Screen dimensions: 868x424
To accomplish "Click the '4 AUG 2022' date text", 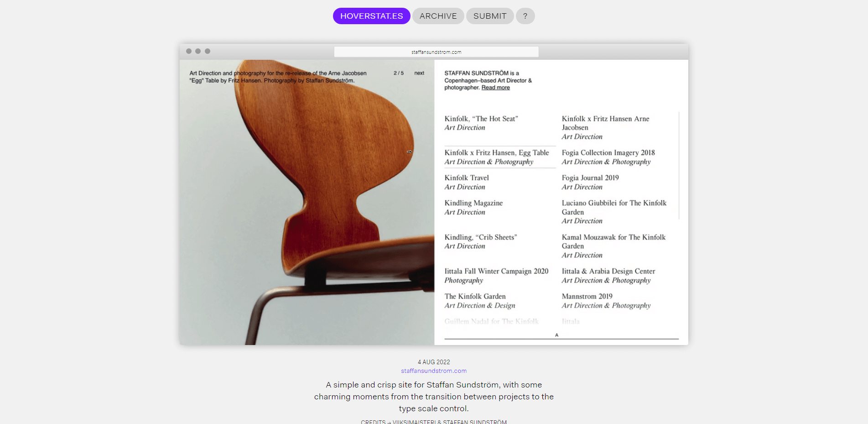I will [x=434, y=362].
